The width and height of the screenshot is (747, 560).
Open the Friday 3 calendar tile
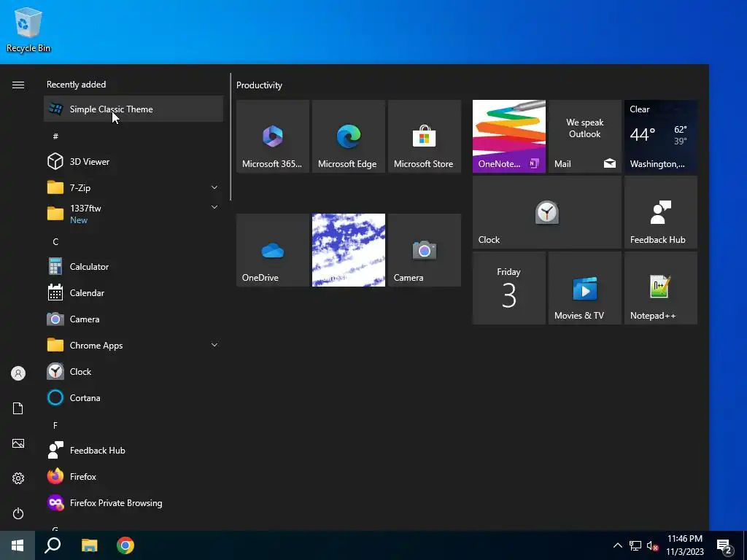(x=508, y=288)
